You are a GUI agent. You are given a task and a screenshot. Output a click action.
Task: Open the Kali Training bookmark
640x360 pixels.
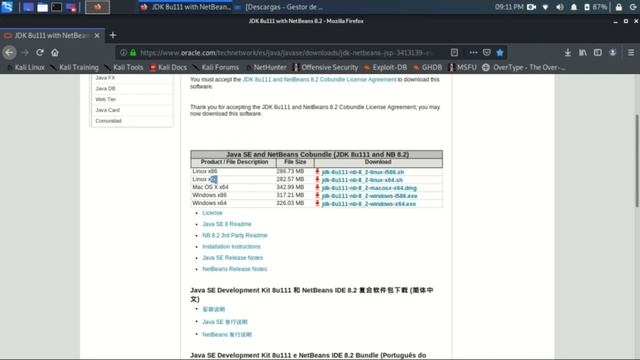[x=75, y=67]
